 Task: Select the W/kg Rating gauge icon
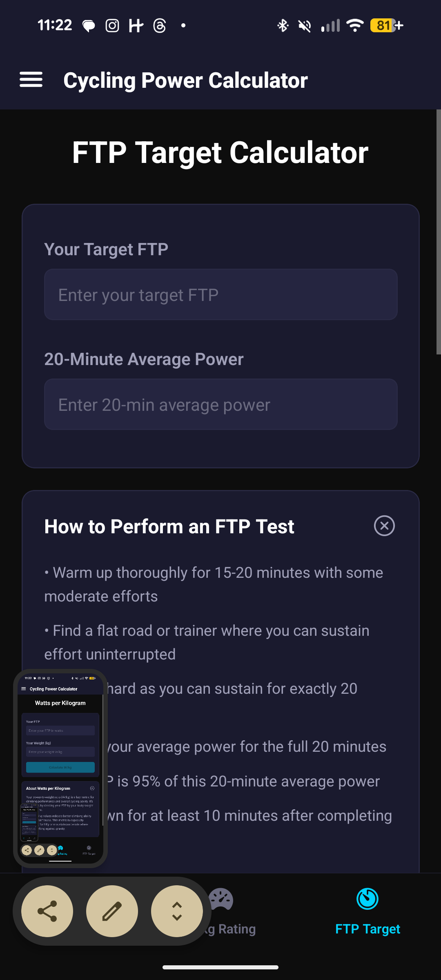[x=221, y=900]
